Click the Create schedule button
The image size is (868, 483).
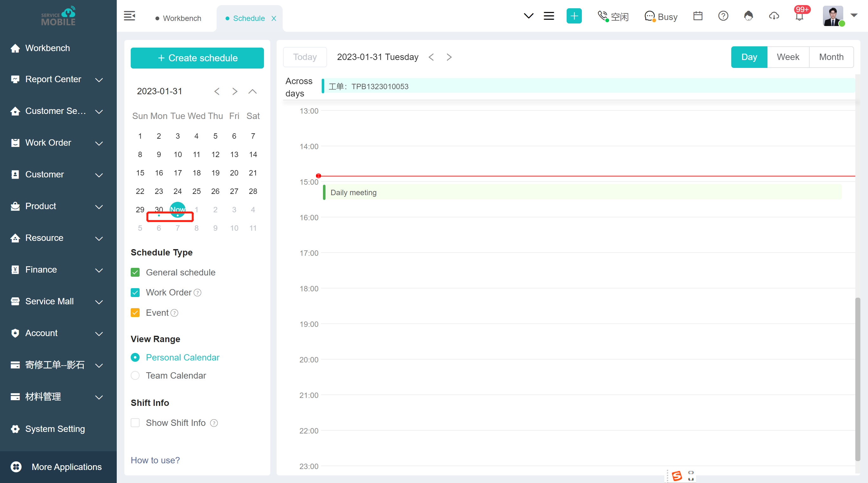point(197,58)
